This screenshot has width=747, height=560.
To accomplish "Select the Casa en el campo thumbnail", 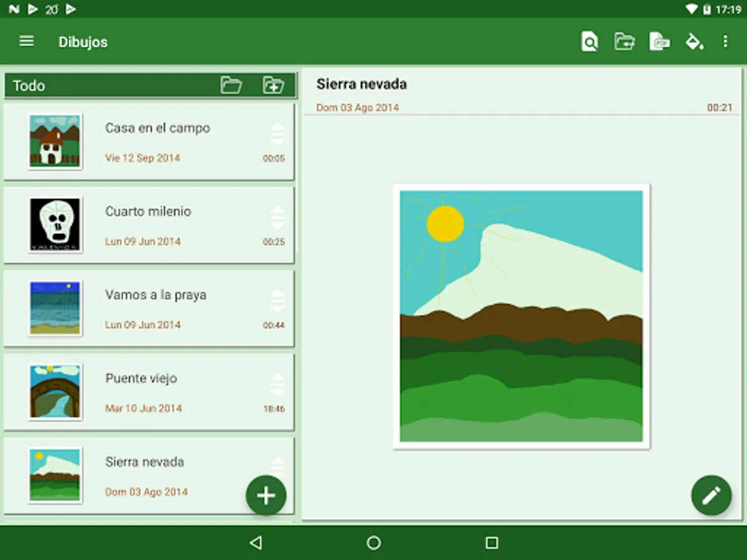I will 55,141.
